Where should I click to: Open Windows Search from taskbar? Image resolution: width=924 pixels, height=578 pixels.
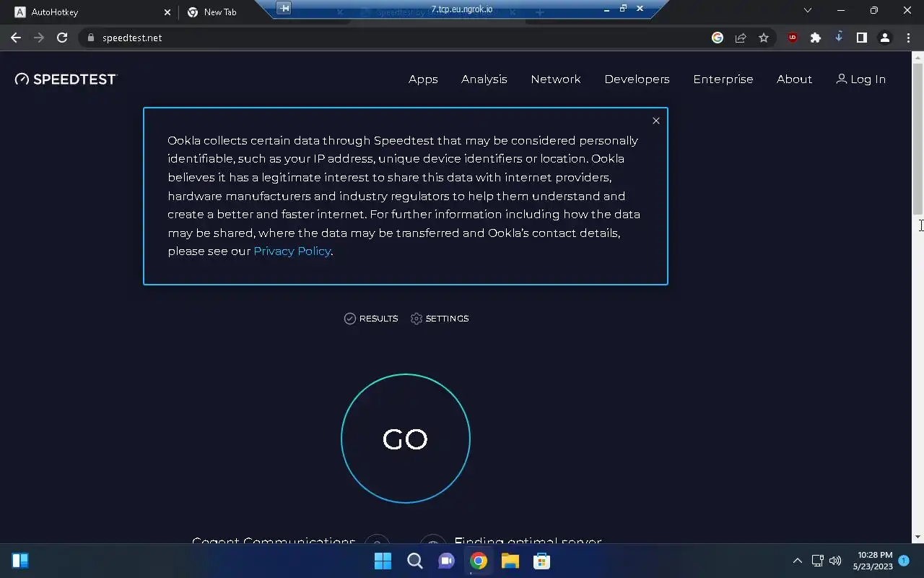(414, 561)
